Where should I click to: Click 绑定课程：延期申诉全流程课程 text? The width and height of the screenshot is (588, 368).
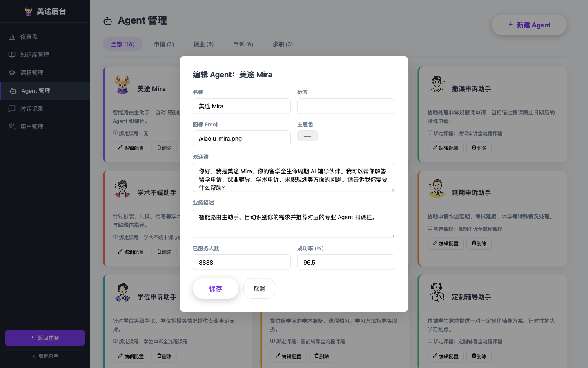pos(465,229)
